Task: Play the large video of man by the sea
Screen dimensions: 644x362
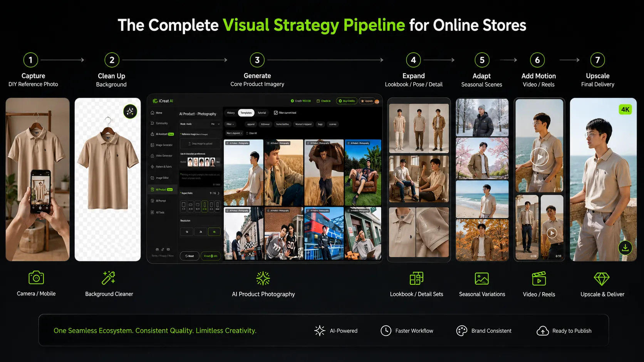Action: coord(539,157)
